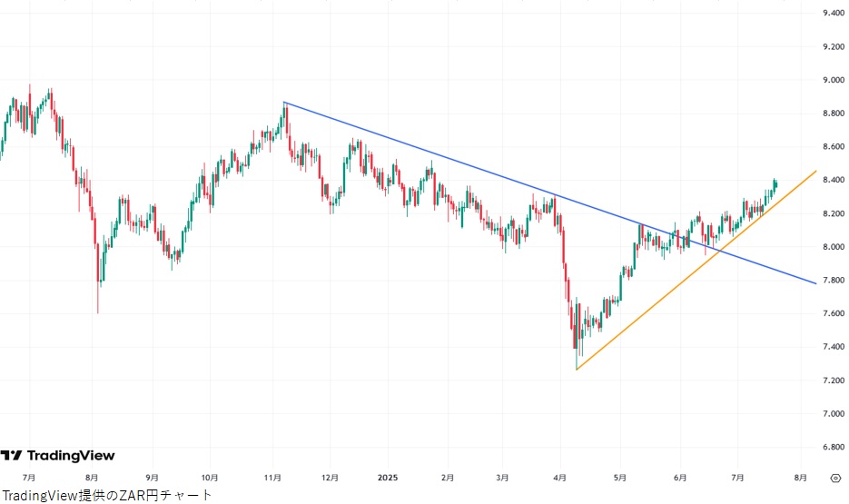Open chart settings gear icon
This screenshot has height=504, width=849.
[835, 478]
